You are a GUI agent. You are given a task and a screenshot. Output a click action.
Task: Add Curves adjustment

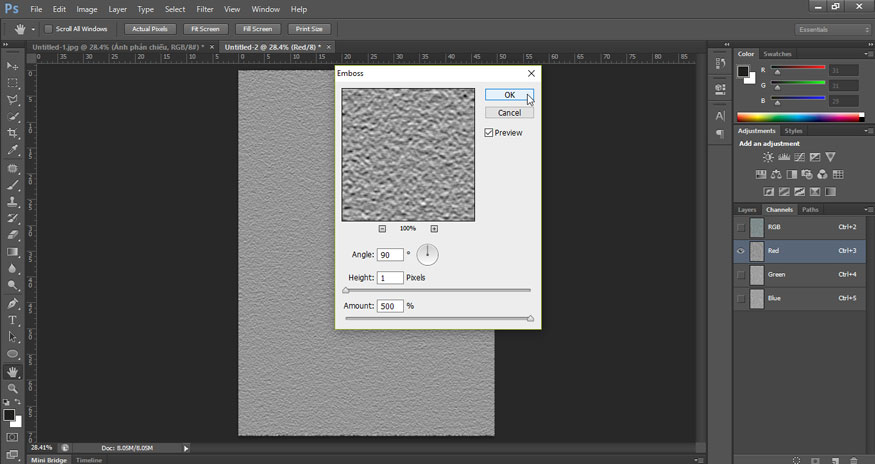coord(800,157)
